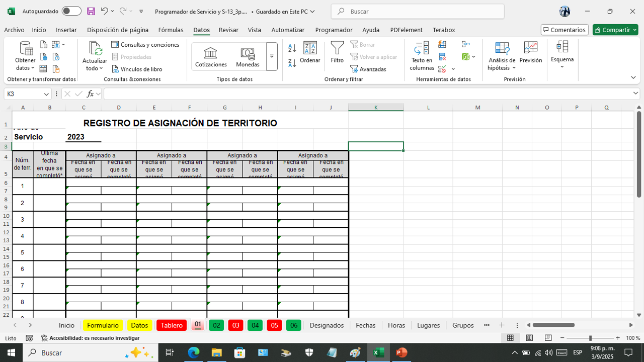Click the Comentarios button
This screenshot has width=644, height=362.
click(x=565, y=30)
